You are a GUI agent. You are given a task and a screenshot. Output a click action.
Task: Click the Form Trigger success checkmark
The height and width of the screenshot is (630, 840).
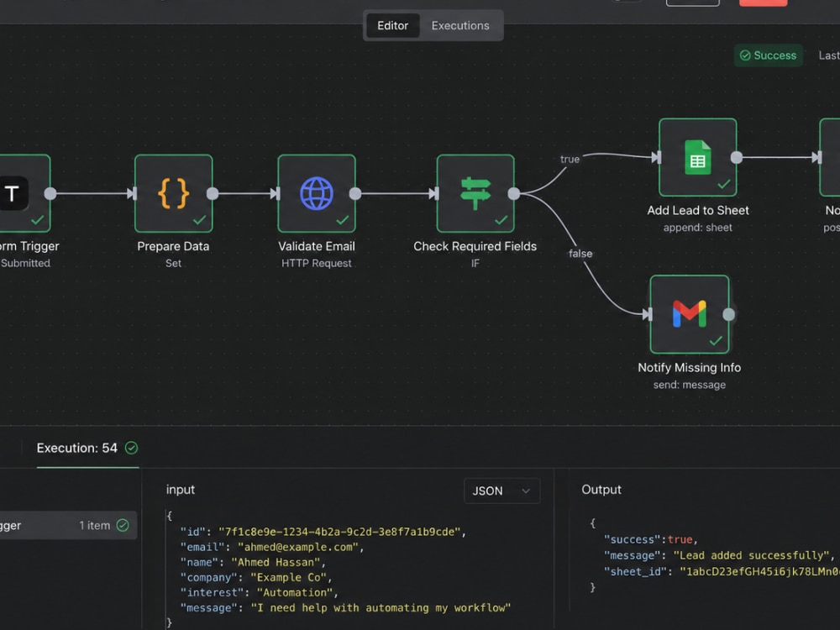(38, 219)
